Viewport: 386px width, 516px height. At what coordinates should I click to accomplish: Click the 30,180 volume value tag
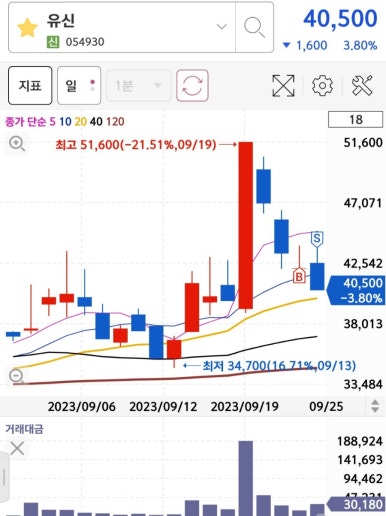pos(357,504)
